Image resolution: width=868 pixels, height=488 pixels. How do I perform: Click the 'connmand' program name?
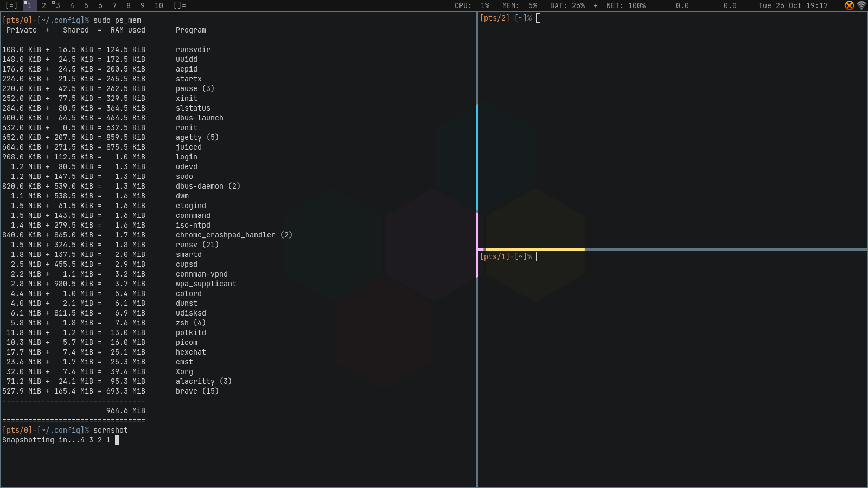tap(193, 216)
